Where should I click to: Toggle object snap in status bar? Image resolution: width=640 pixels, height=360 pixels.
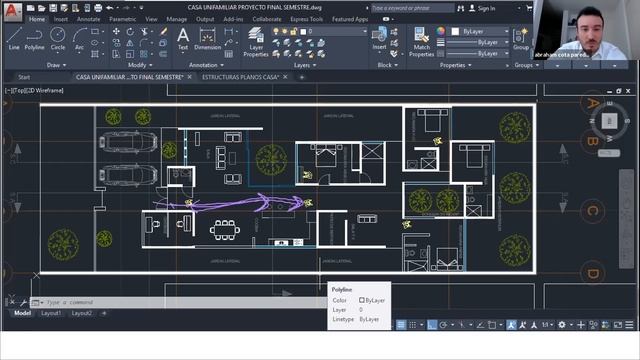(492, 324)
